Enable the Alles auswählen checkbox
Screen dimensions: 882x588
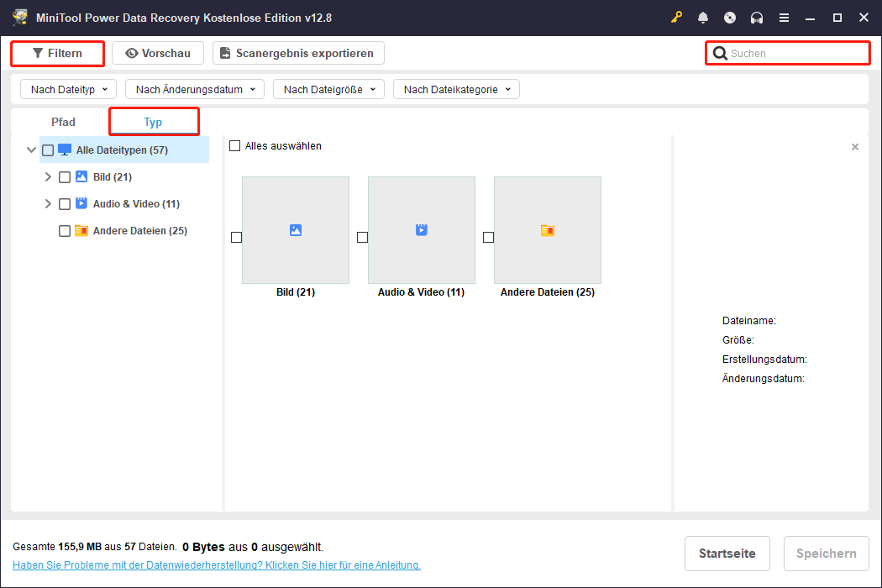(234, 145)
